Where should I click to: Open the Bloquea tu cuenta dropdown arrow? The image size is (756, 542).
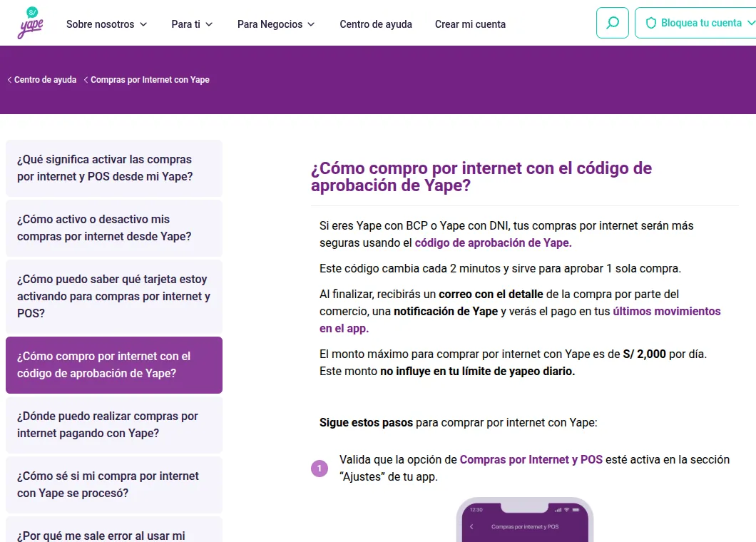pos(751,23)
